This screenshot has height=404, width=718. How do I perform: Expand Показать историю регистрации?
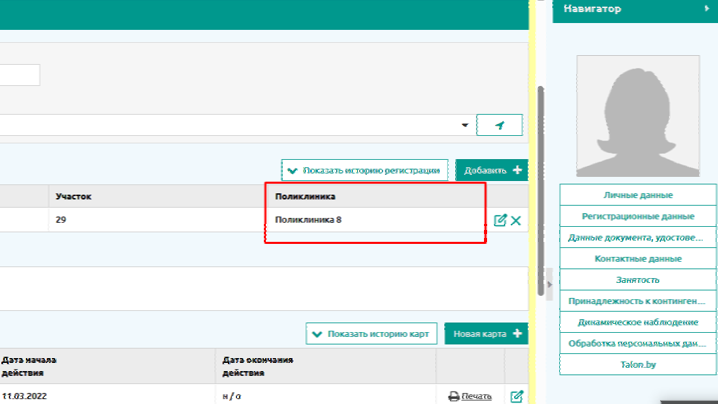pyautogui.click(x=362, y=171)
